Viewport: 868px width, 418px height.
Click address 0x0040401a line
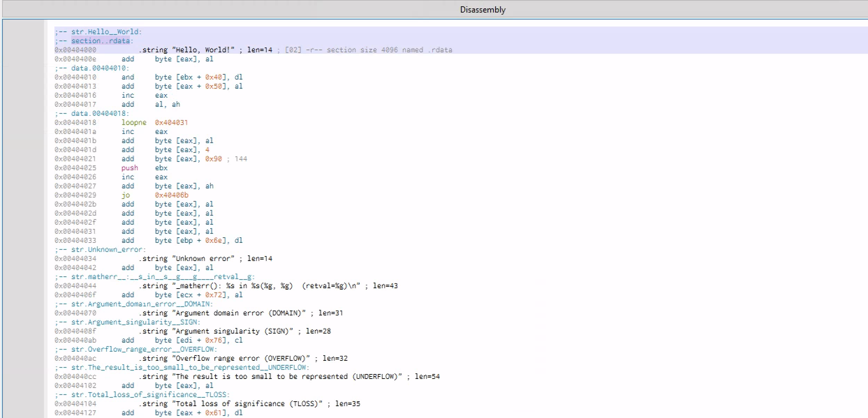pos(75,132)
